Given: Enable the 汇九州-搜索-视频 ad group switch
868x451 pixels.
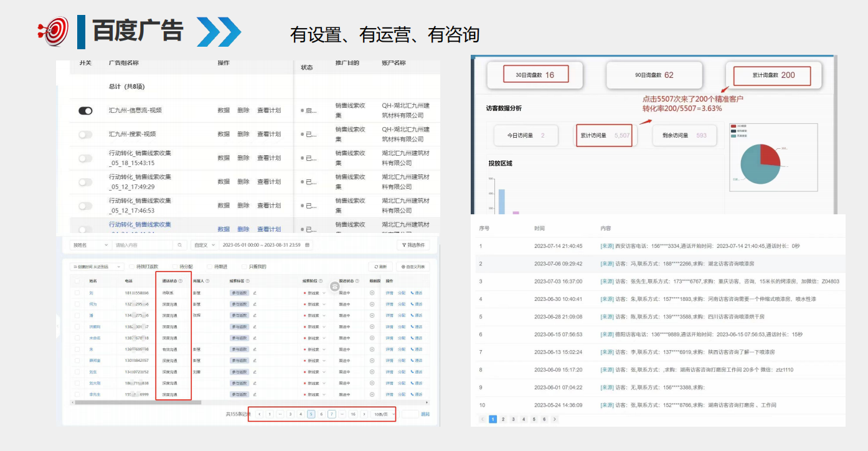Looking at the screenshot, I should tap(85, 134).
